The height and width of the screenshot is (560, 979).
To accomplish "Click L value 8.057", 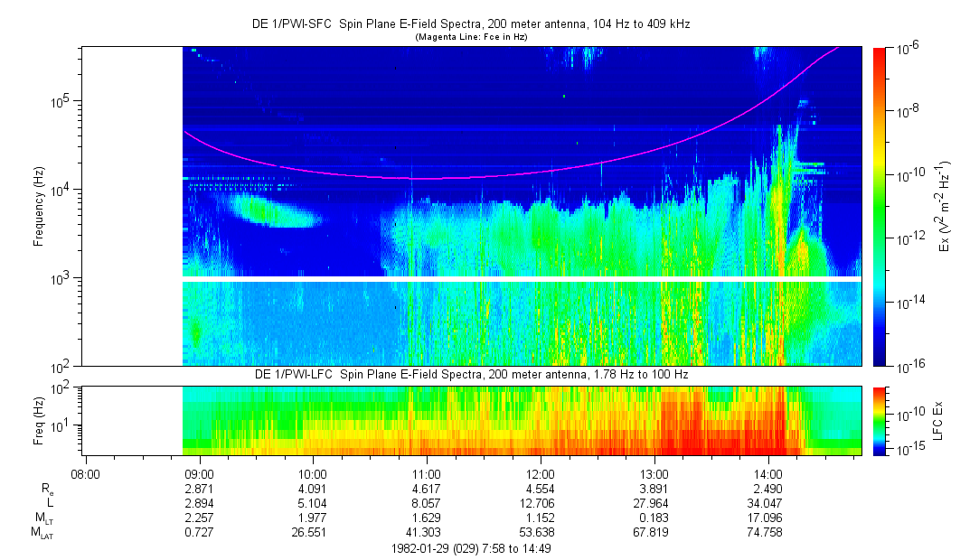I will coord(427,503).
